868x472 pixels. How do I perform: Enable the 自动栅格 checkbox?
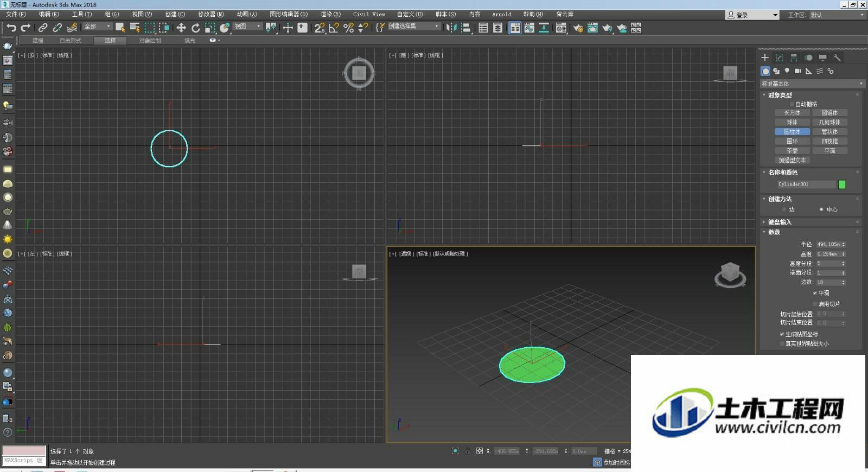coord(793,104)
